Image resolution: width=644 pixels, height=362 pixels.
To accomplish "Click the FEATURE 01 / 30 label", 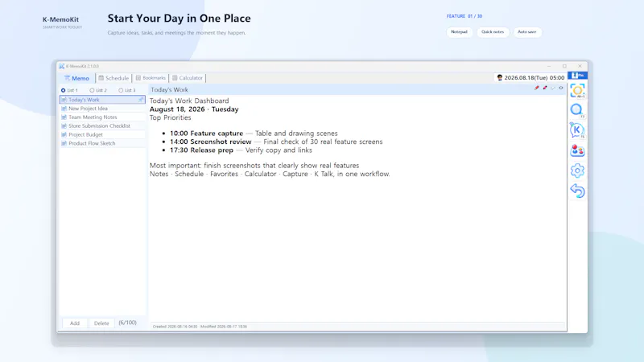I will [464, 16].
